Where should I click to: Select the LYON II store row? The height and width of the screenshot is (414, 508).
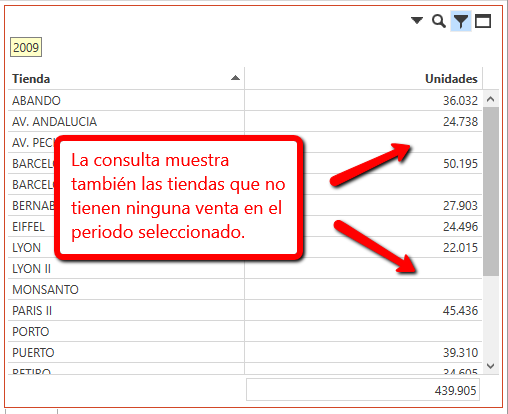pyautogui.click(x=245, y=268)
